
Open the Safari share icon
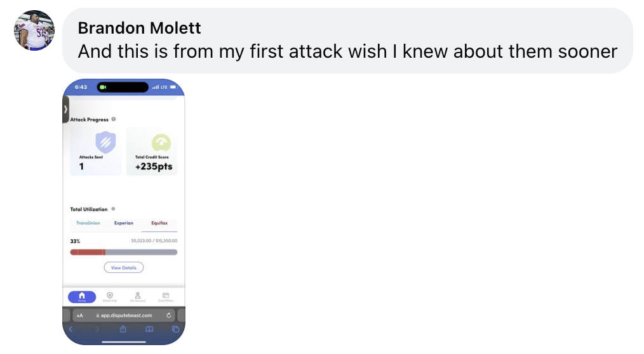(123, 329)
